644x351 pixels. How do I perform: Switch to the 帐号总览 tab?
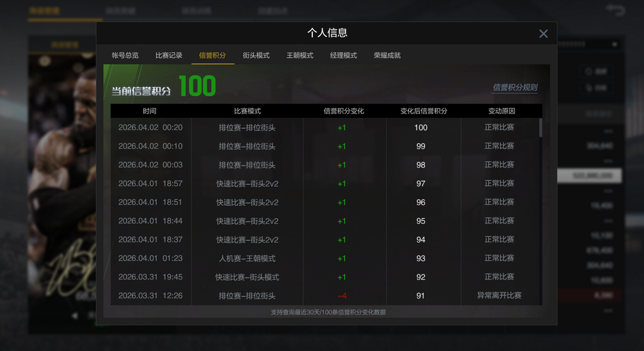126,55
